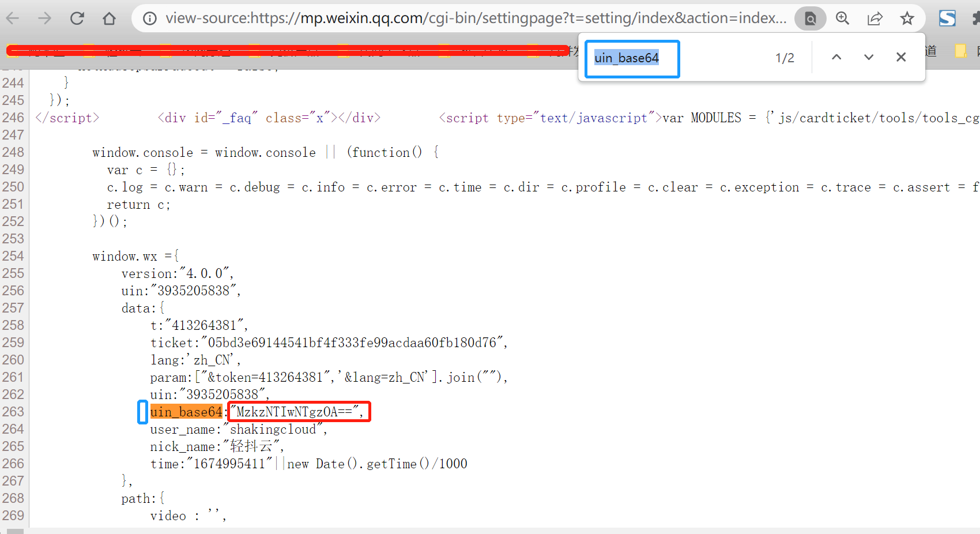Click 'video : ''' on line 269

(x=188, y=516)
